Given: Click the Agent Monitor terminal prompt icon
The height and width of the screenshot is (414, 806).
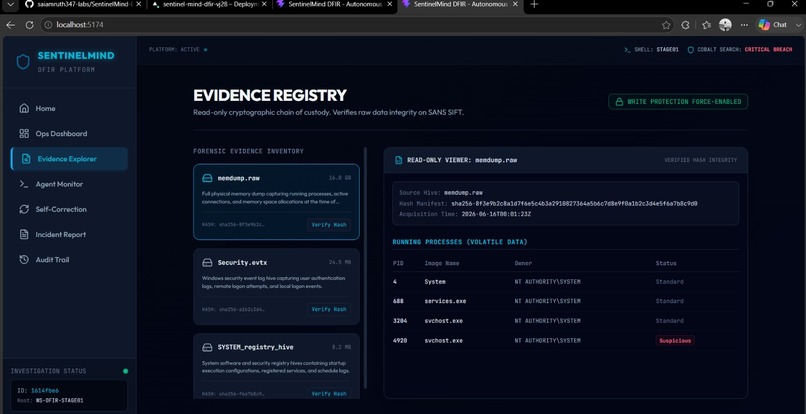Looking at the screenshot, I should pyautogui.click(x=24, y=184).
